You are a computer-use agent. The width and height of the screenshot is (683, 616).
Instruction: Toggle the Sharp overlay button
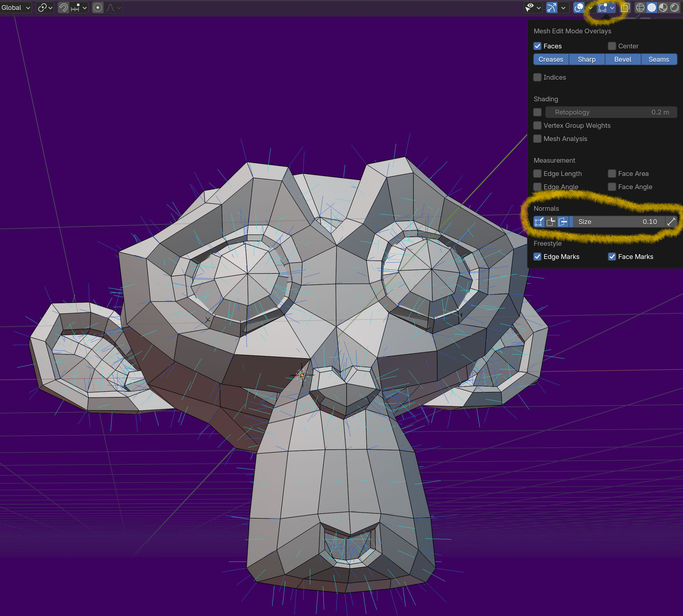(587, 59)
